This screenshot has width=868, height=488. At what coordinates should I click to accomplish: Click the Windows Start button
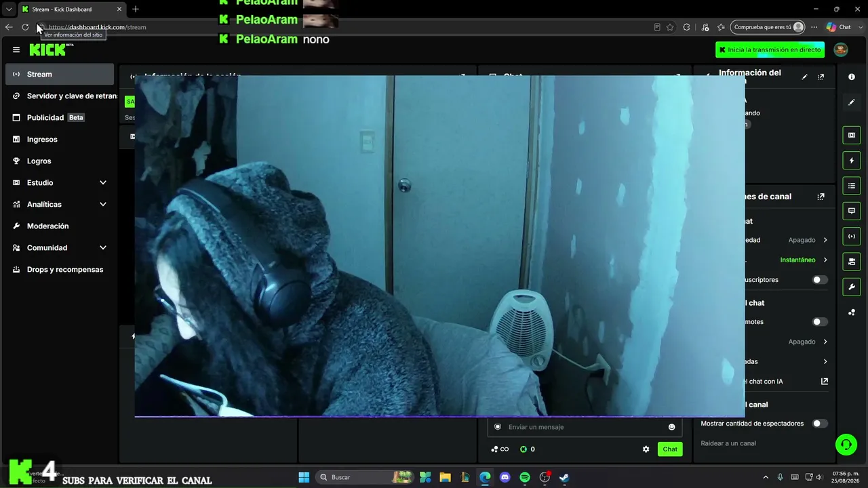[x=304, y=477]
